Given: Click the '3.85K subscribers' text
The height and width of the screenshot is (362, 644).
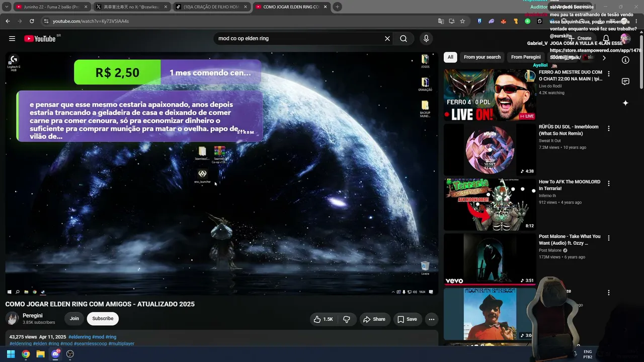Looking at the screenshot, I should pyautogui.click(x=39, y=323).
